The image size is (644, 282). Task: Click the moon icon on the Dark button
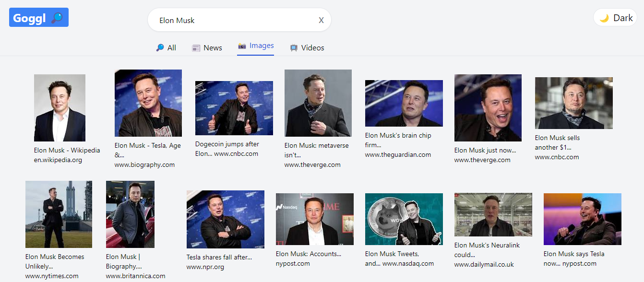(x=604, y=18)
